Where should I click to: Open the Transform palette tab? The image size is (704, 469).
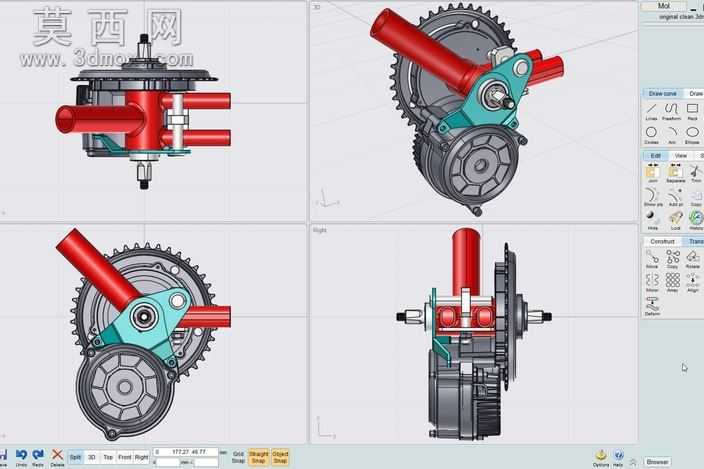tap(694, 241)
